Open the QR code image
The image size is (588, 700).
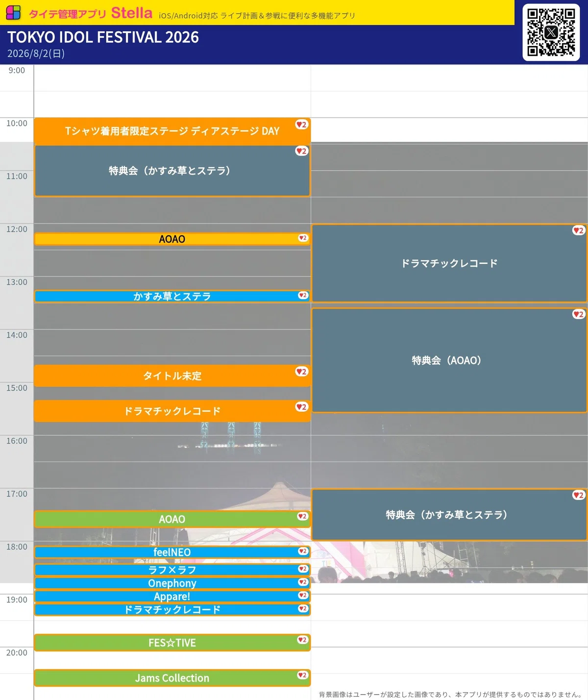pyautogui.click(x=551, y=32)
